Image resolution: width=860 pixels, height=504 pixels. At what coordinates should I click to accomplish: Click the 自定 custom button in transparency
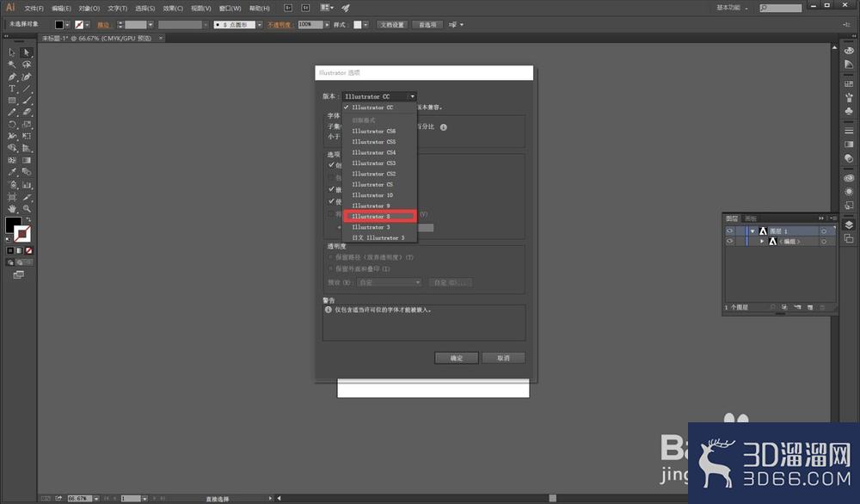pos(451,282)
